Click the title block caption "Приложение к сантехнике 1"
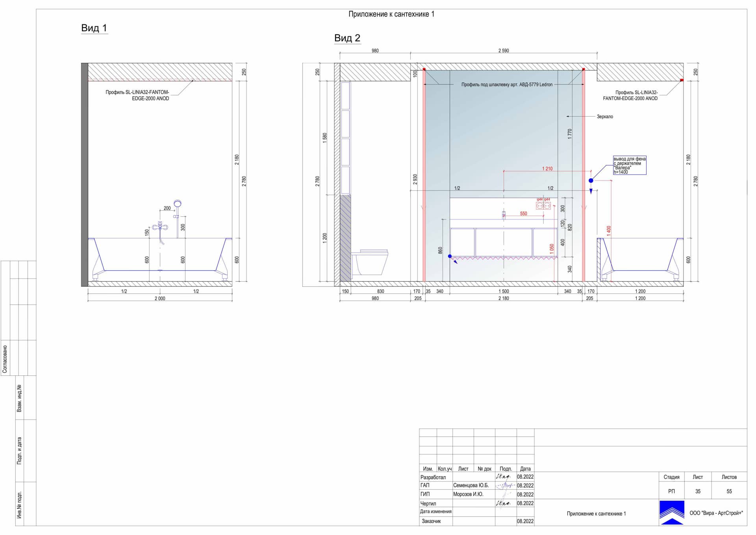Image resolution: width=756 pixels, height=535 pixels. (x=596, y=514)
